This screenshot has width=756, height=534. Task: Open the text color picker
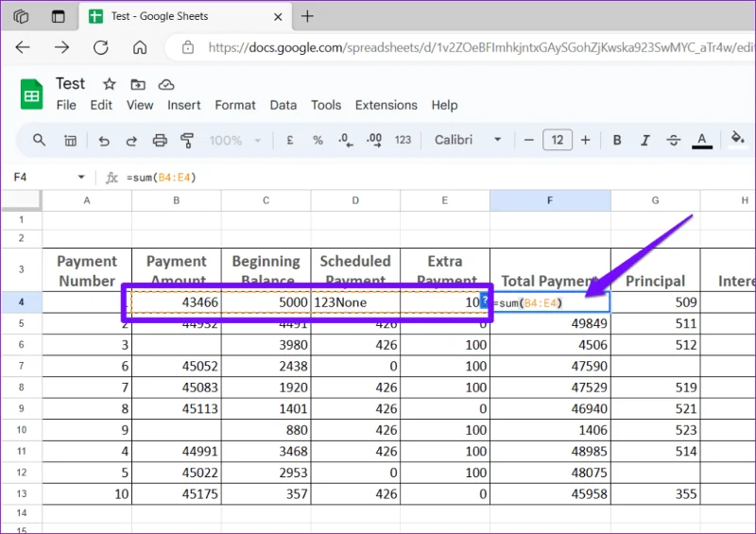coord(702,141)
